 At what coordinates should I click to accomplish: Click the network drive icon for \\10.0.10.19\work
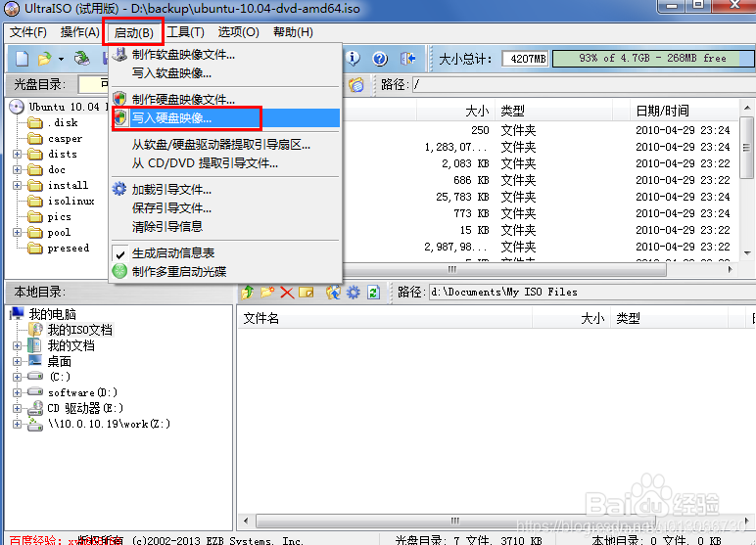[35, 424]
